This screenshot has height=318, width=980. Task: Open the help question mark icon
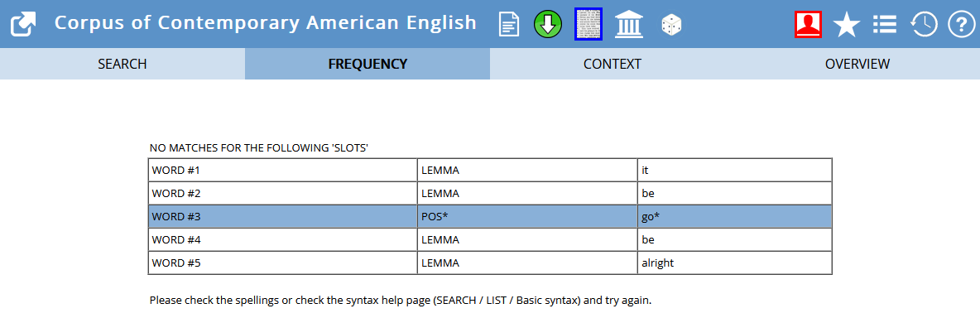click(x=961, y=24)
